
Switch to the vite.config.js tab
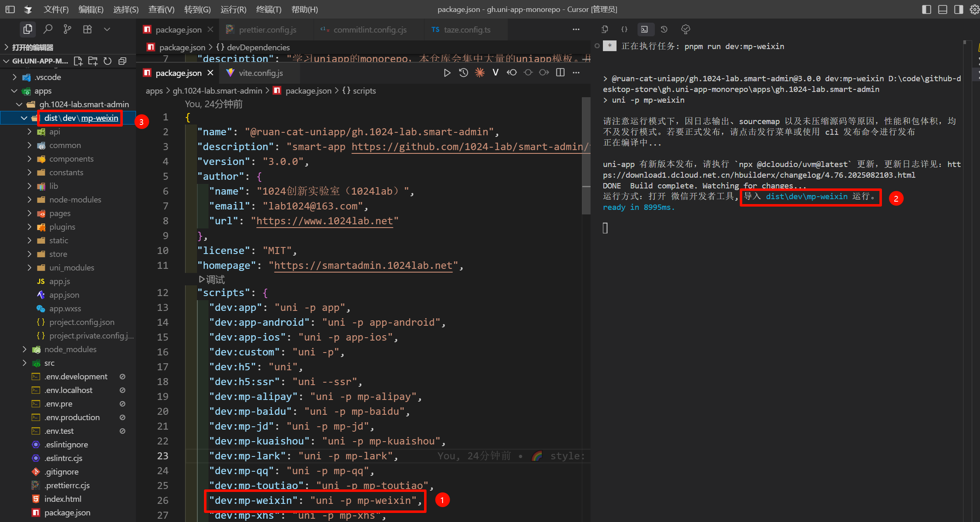pyautogui.click(x=260, y=73)
